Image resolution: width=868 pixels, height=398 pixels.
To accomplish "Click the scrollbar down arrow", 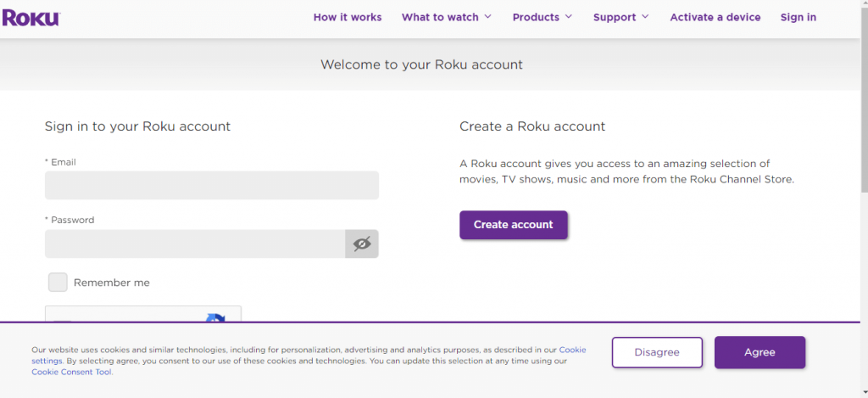I will (x=864, y=394).
